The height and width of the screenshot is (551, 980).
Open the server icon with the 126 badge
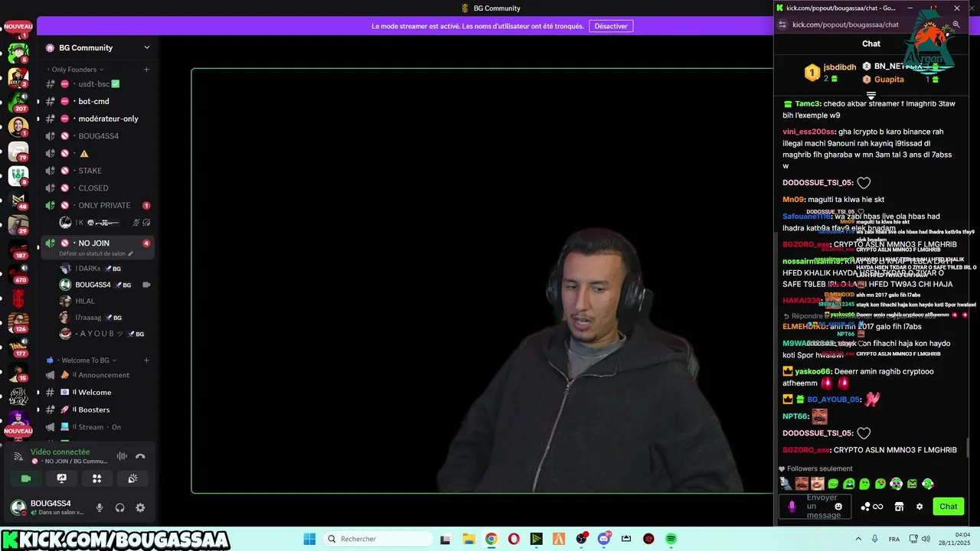pos(18,321)
